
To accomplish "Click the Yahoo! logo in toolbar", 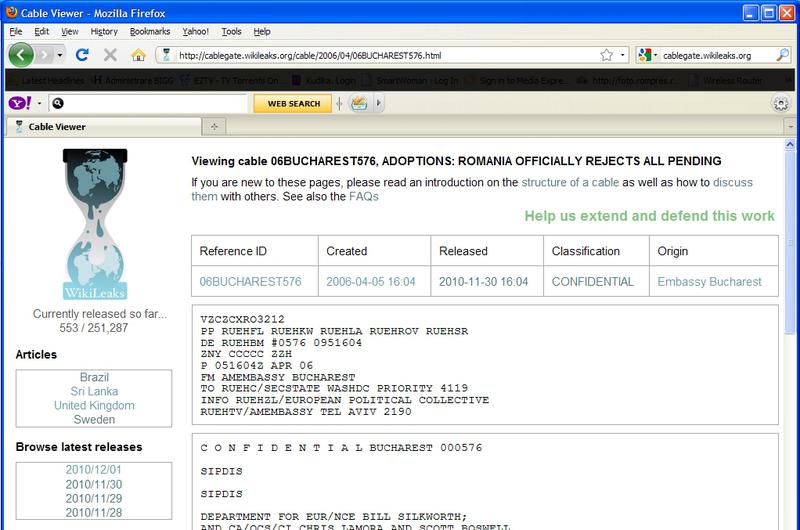I will pos(19,103).
